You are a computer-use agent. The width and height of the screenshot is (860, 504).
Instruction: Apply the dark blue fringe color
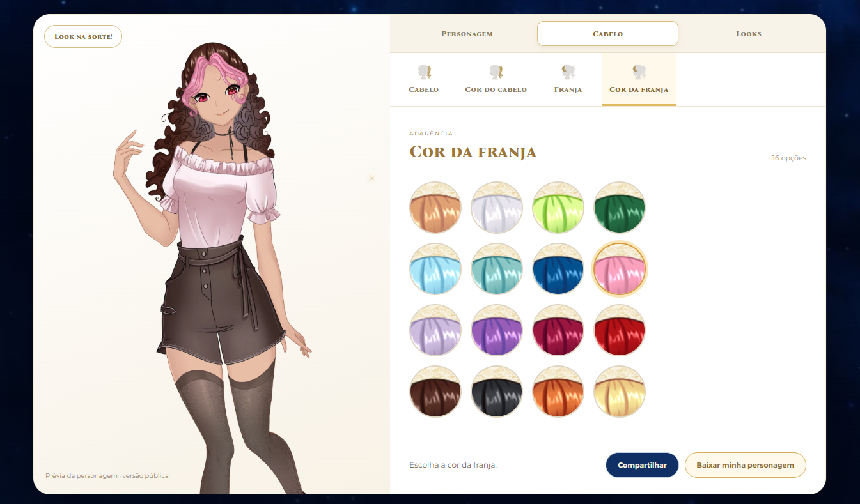pyautogui.click(x=558, y=269)
